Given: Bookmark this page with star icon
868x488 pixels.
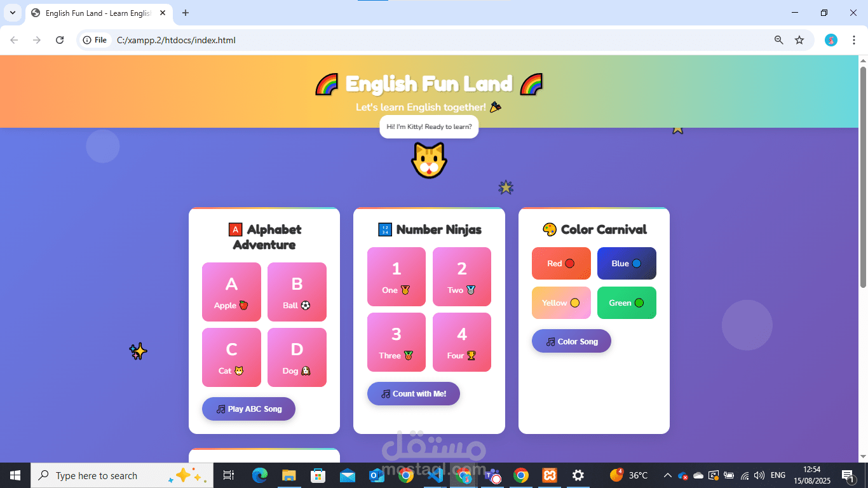Looking at the screenshot, I should (x=799, y=40).
